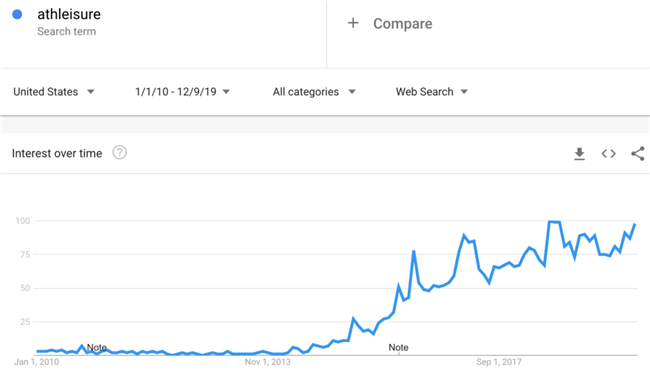Expand the All categories dropdown
This screenshot has width=650, height=373.
pyautogui.click(x=314, y=92)
